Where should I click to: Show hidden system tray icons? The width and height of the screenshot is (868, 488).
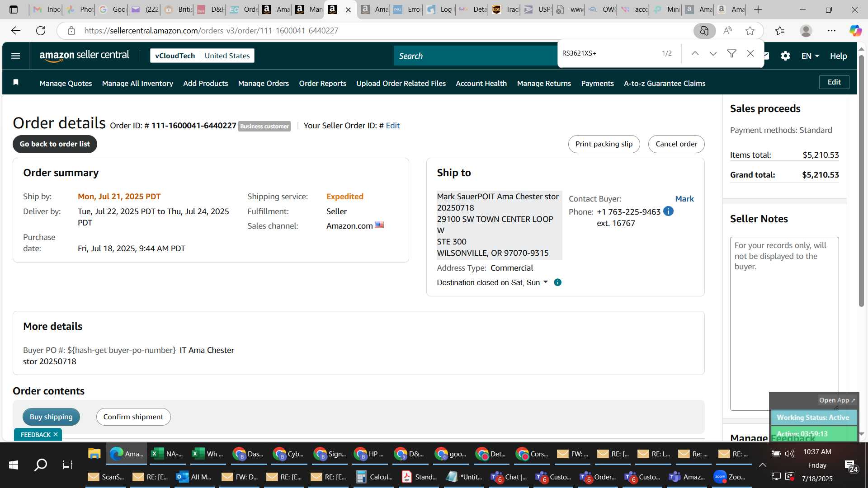coord(762,465)
